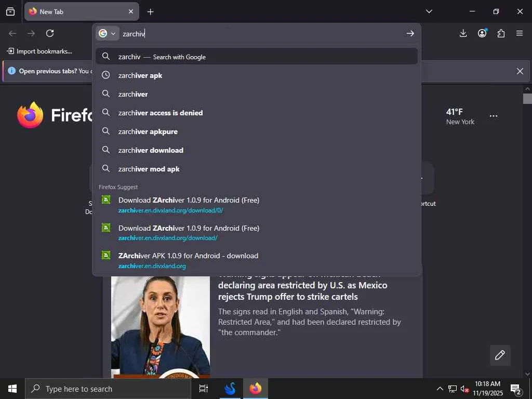Click the customize page pencil button
Screen dimensions: 532x399
[500, 355]
